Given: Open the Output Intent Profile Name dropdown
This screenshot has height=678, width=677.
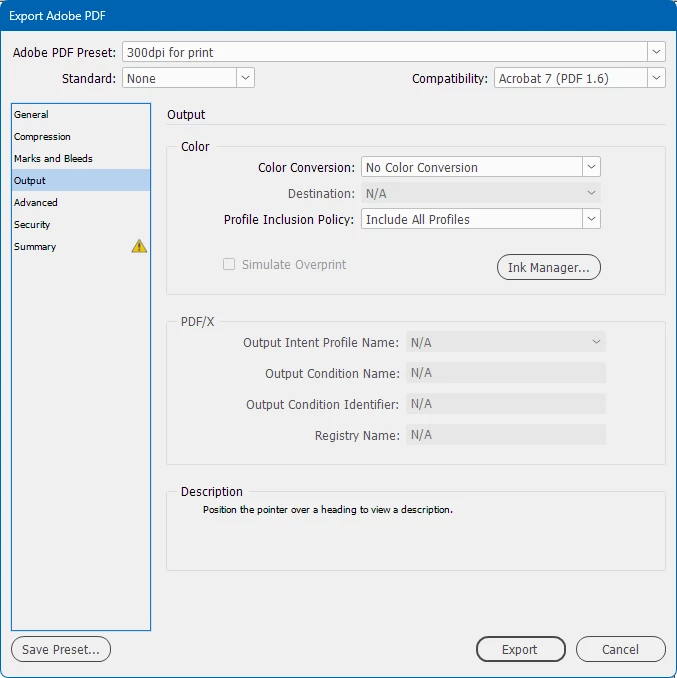Looking at the screenshot, I should point(505,342).
